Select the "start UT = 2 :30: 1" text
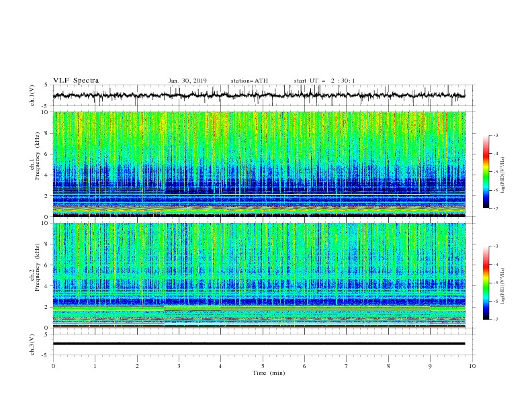Image resolution: width=532 pixels, height=411 pixels. click(324, 81)
